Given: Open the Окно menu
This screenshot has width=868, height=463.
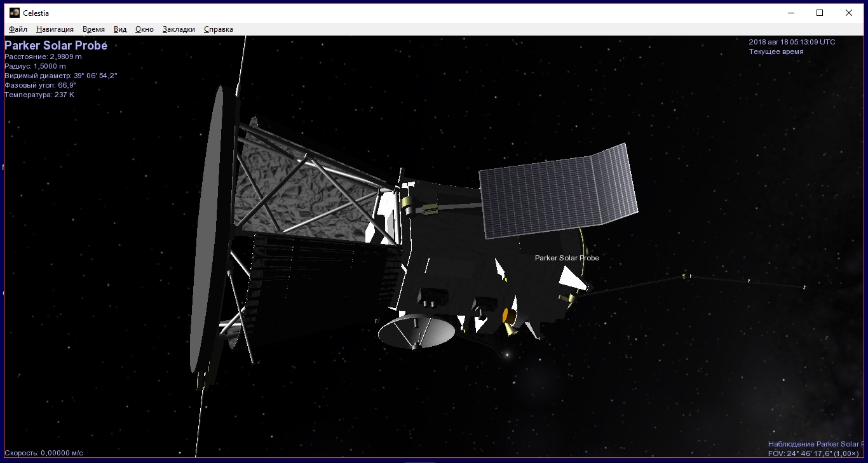Looking at the screenshot, I should (144, 29).
